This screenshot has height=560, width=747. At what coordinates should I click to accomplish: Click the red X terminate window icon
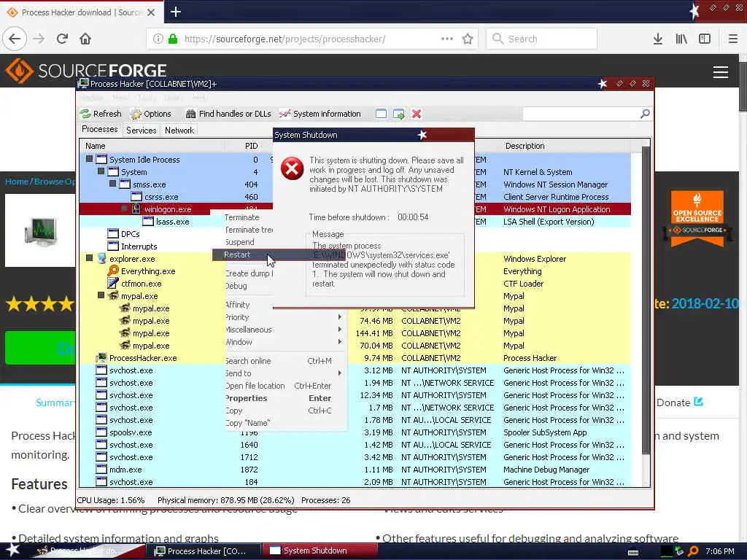(x=417, y=114)
